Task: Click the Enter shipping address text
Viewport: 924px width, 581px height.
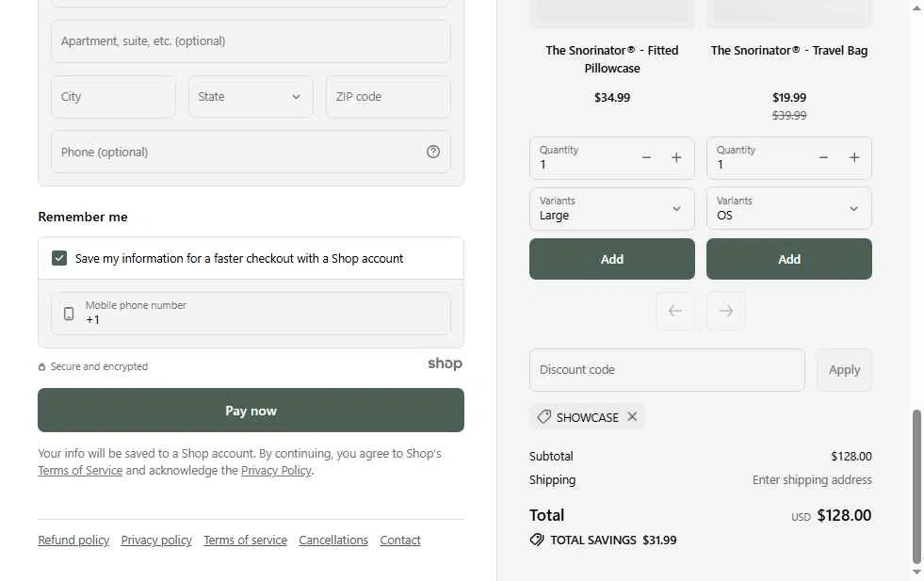Action: (x=812, y=479)
